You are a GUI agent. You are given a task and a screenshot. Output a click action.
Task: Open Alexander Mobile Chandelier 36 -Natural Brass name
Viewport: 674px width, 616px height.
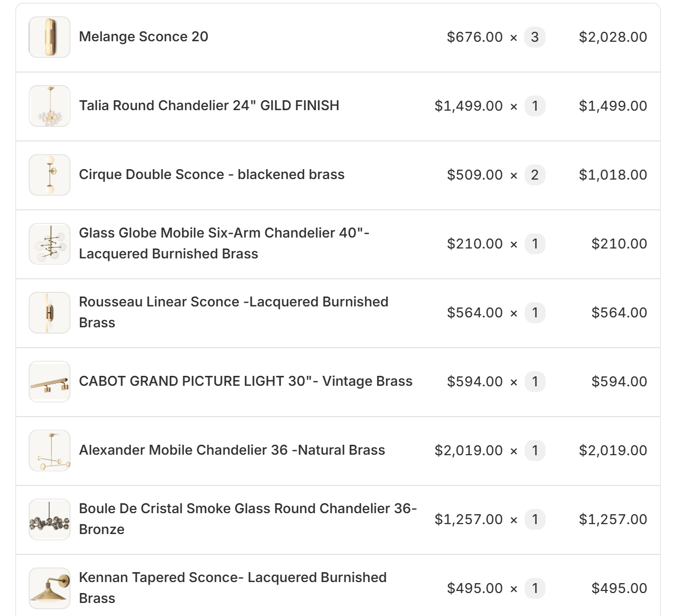coord(232,450)
